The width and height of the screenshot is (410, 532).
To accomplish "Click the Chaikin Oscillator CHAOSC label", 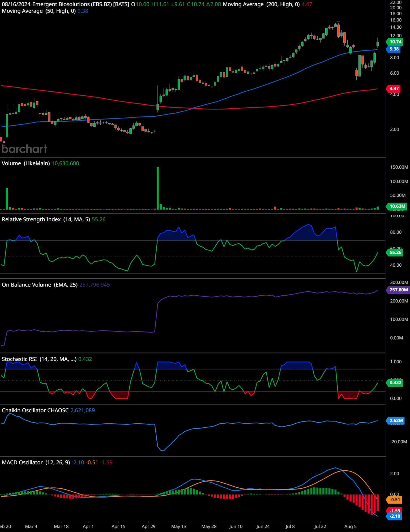I will click(x=35, y=410).
